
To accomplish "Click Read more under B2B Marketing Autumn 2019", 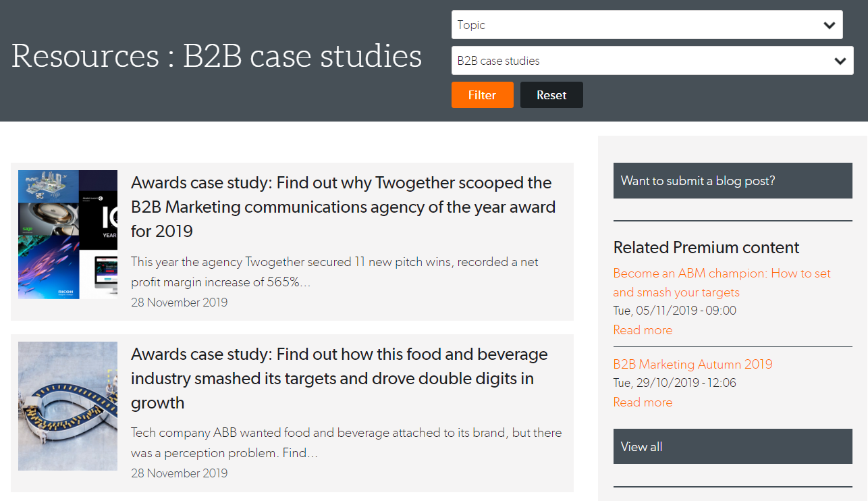I will [x=643, y=402].
